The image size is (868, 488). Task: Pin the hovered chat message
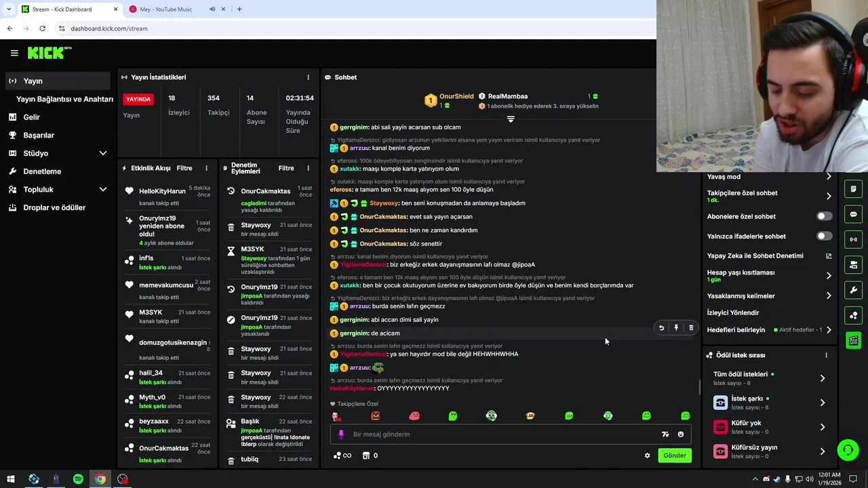676,328
